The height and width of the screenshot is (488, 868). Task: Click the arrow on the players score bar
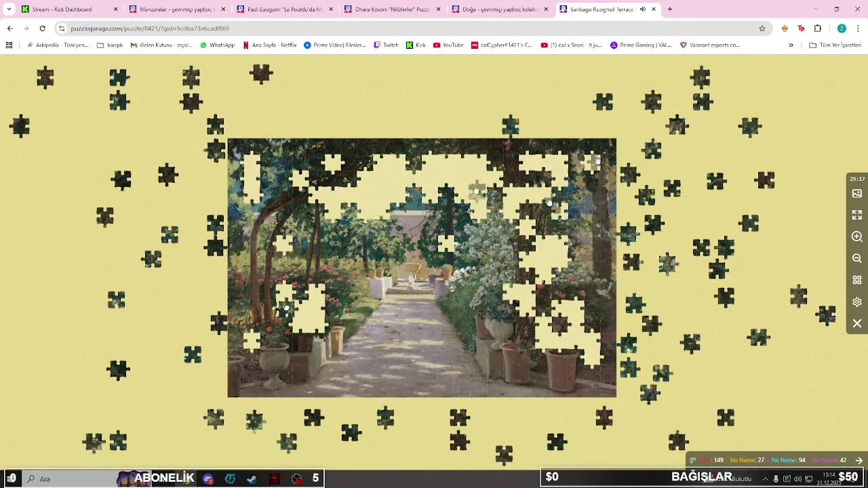859,460
